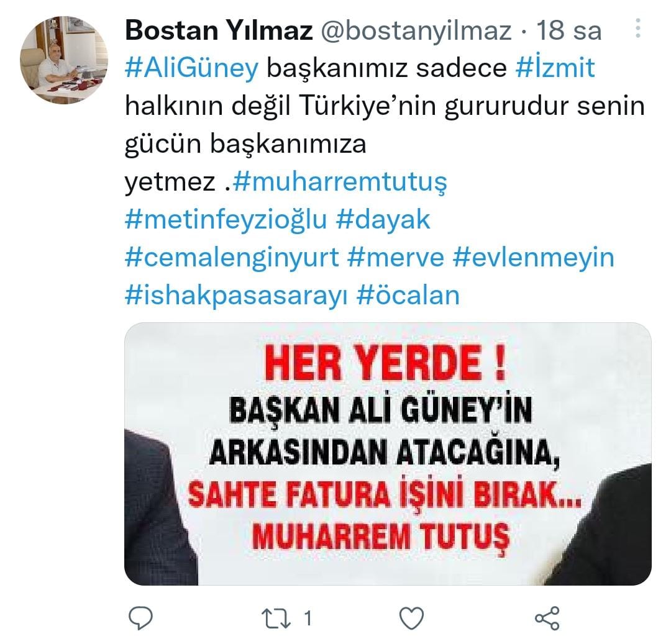The width and height of the screenshot is (671, 644).
Task: Enlarge the attached HER YERDE image
Action: tap(388, 454)
